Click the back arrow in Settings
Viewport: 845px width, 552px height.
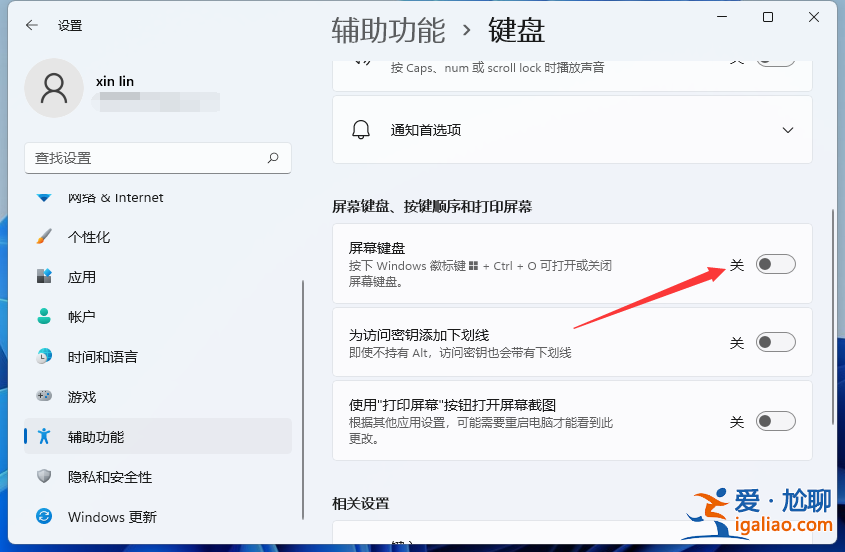(32, 25)
